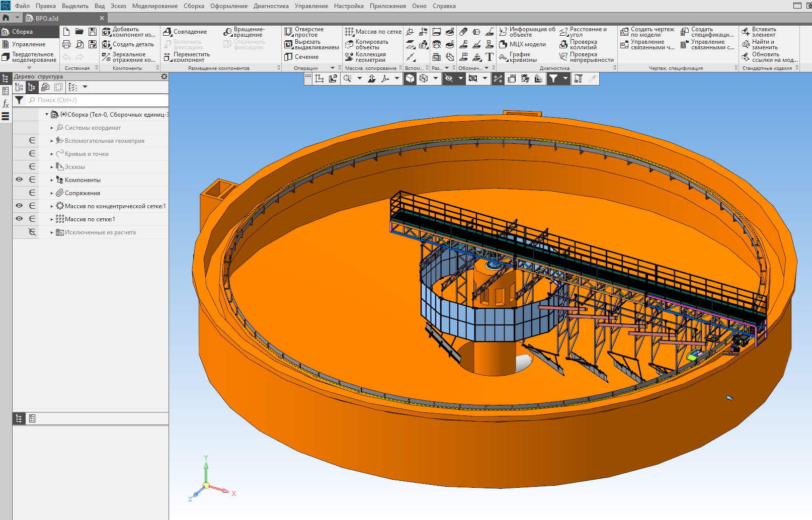
Task: Click the filter funnel next to the tree search
Action: pos(19,100)
